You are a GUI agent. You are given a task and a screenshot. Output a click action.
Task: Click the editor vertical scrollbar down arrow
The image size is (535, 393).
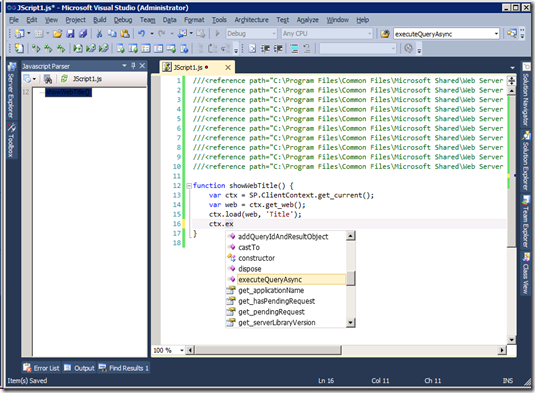(x=511, y=340)
